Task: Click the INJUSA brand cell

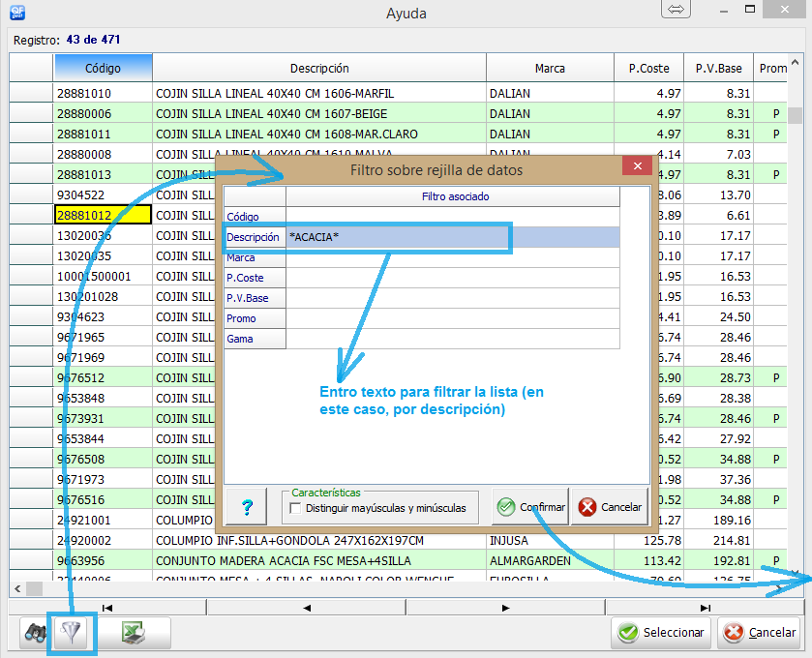Action: [x=550, y=540]
